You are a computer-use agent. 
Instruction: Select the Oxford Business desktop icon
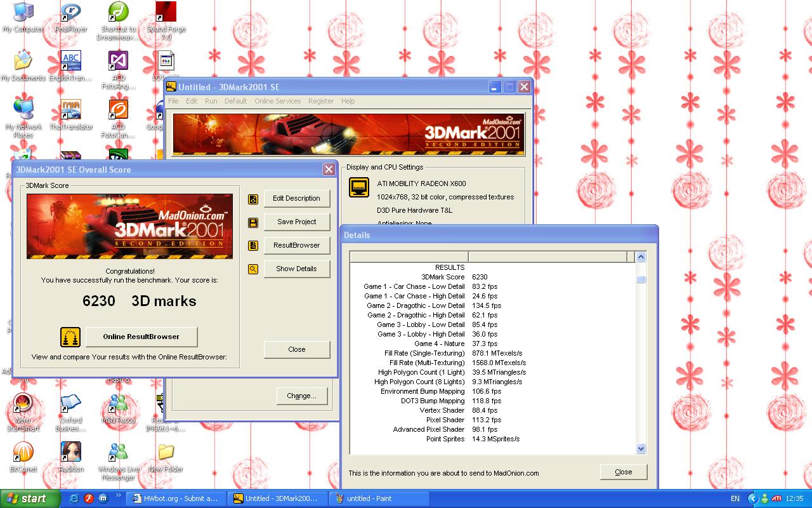(70, 412)
